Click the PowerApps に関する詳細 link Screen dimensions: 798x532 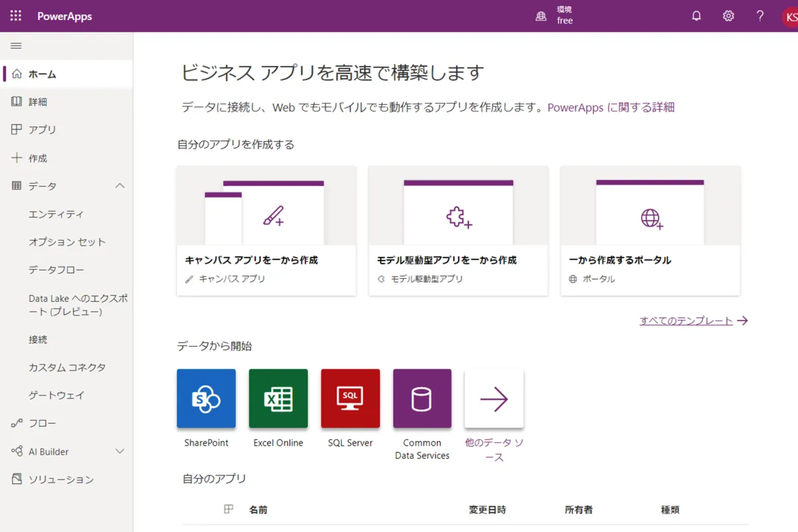(x=610, y=106)
